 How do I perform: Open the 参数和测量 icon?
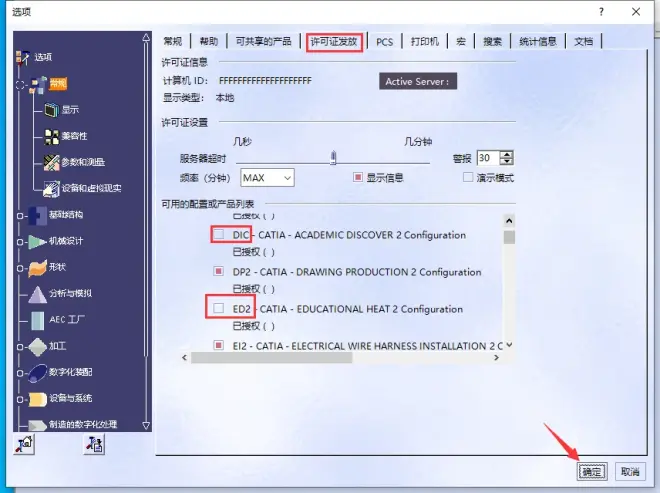(x=52, y=162)
